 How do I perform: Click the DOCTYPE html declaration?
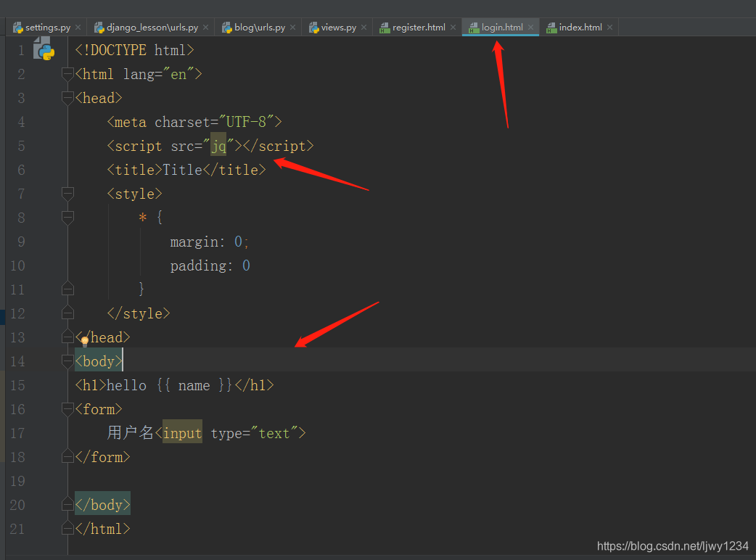pos(134,50)
